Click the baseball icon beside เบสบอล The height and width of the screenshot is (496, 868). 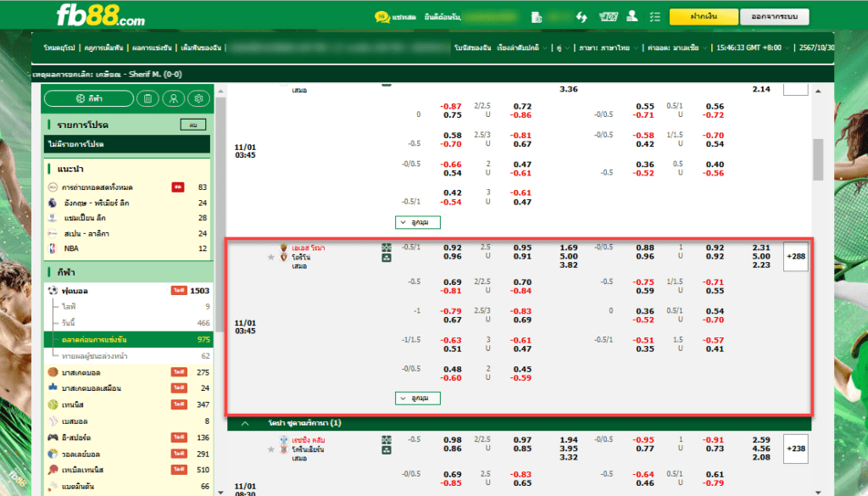[x=53, y=421]
